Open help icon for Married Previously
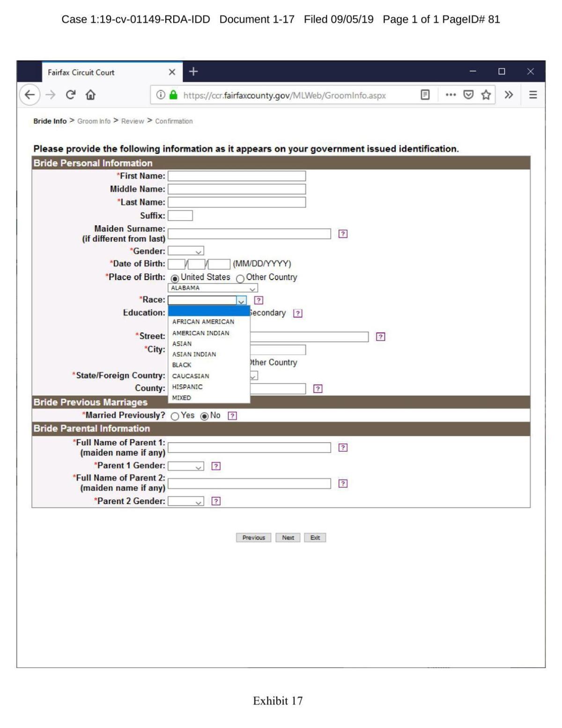Image resolution: width=562 pixels, height=728 pixels. pyautogui.click(x=232, y=416)
